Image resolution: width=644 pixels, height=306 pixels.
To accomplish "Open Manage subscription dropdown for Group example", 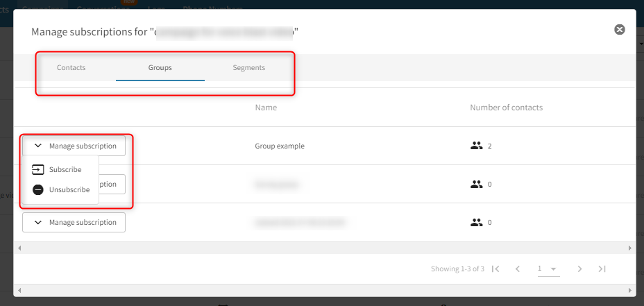I will [74, 146].
